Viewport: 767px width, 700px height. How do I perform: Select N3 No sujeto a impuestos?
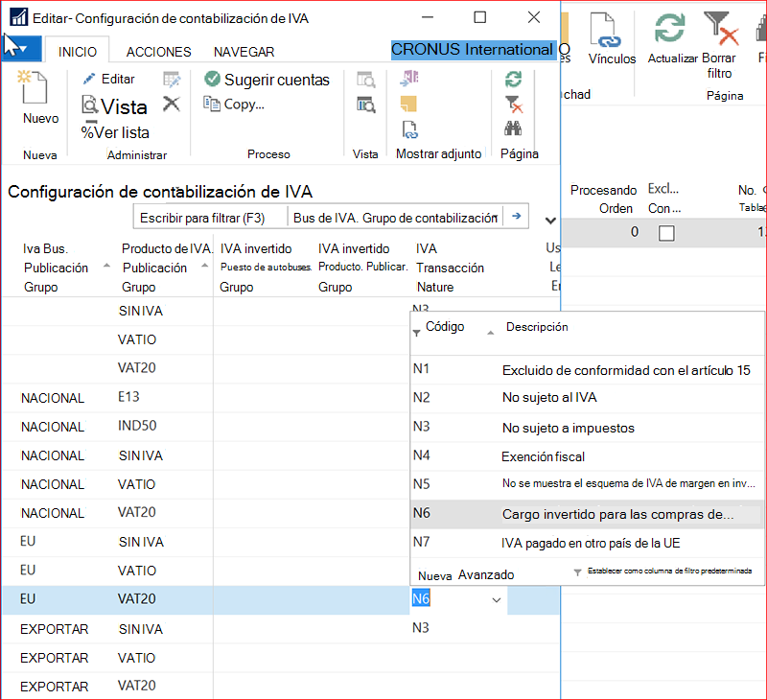[587, 427]
